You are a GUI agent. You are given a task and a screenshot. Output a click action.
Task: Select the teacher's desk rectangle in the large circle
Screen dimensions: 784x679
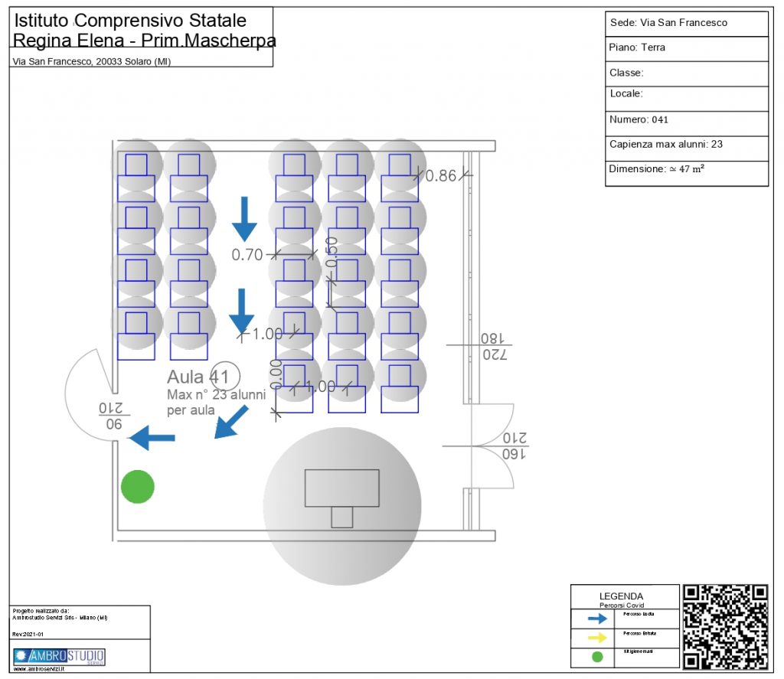point(341,488)
